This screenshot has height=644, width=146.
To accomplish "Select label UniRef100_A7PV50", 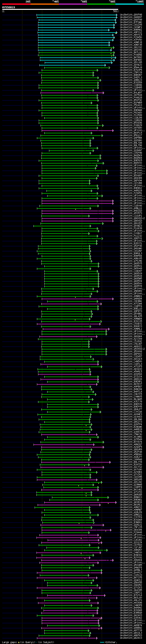I will coord(131,40).
